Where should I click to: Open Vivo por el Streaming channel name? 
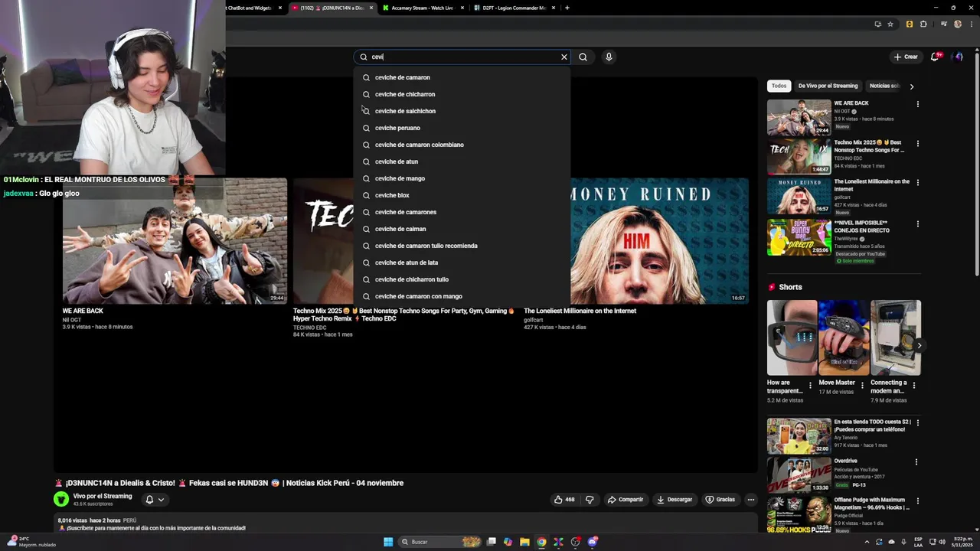(x=103, y=496)
